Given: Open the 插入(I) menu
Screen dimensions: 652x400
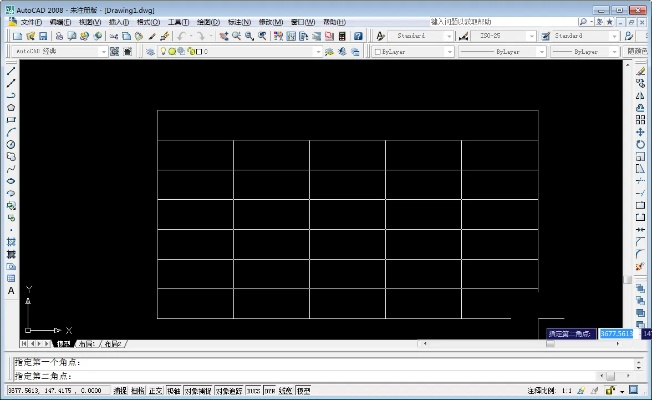Looking at the screenshot, I should 119,22.
